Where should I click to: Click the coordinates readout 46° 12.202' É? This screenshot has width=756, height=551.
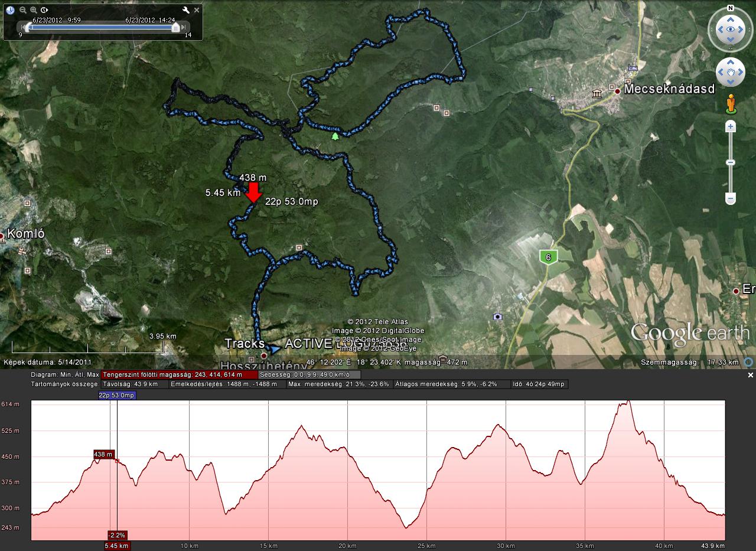click(x=329, y=362)
